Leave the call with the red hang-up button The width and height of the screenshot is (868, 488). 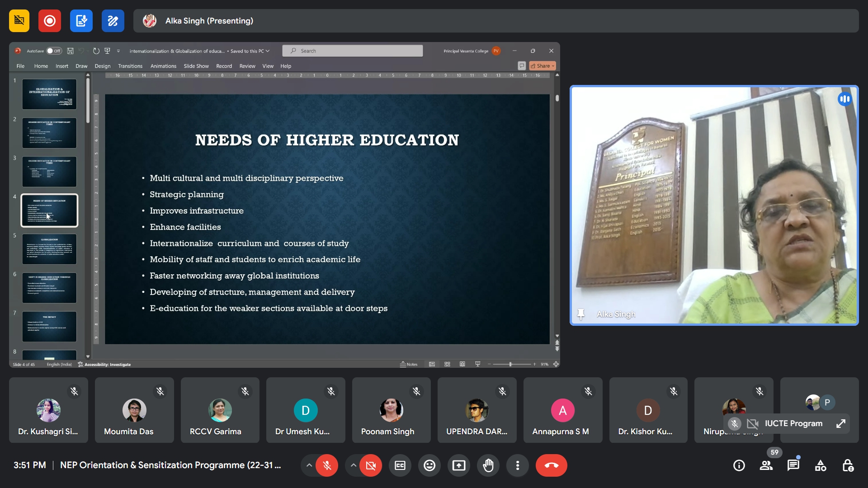[551, 465]
